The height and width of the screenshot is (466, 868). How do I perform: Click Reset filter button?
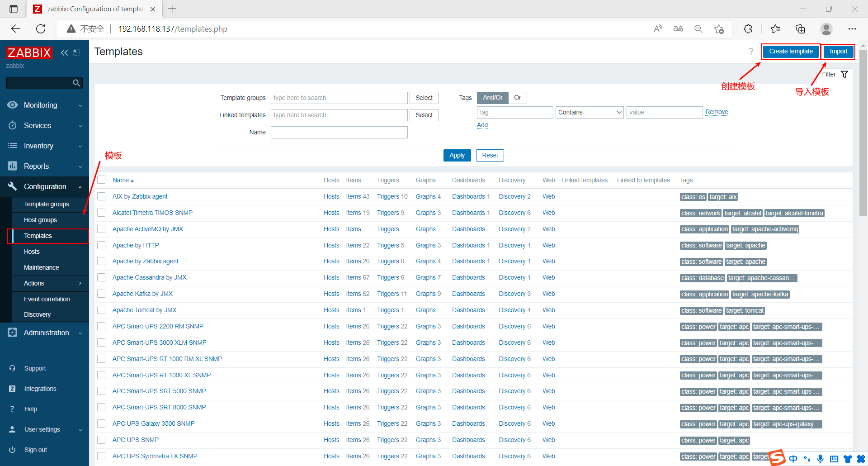click(490, 155)
